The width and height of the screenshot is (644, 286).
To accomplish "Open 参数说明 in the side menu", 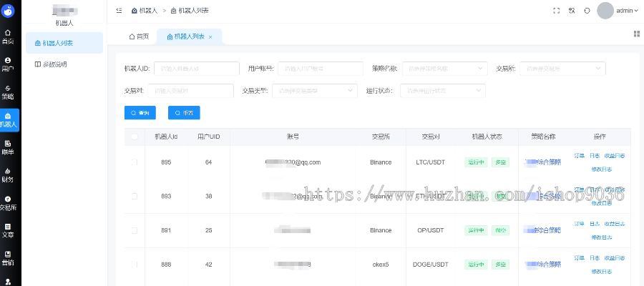I will pyautogui.click(x=64, y=64).
